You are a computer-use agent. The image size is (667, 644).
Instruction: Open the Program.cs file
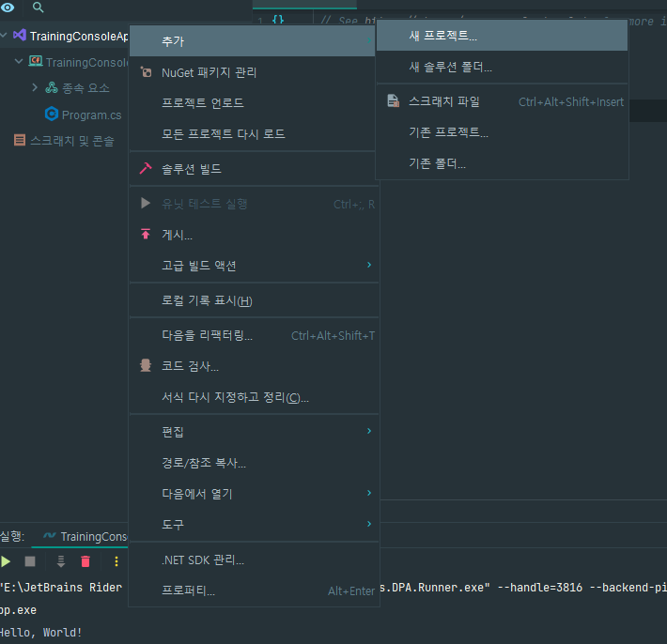[91, 115]
